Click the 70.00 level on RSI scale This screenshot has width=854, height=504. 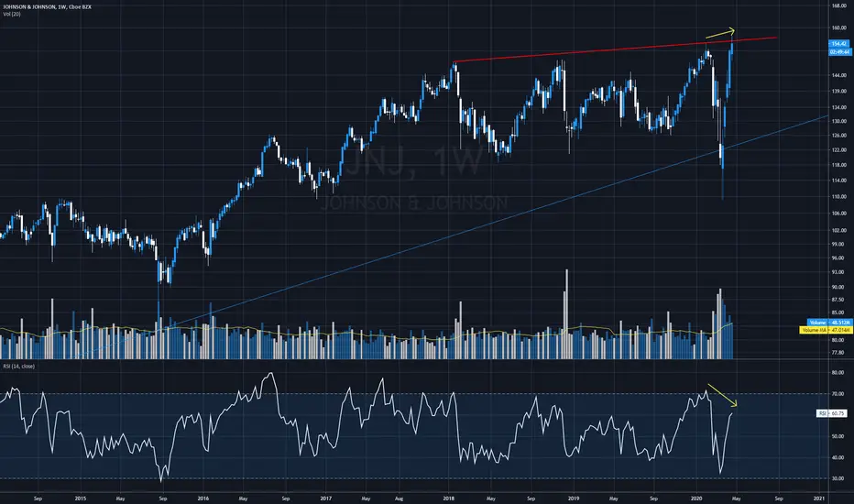pos(838,393)
